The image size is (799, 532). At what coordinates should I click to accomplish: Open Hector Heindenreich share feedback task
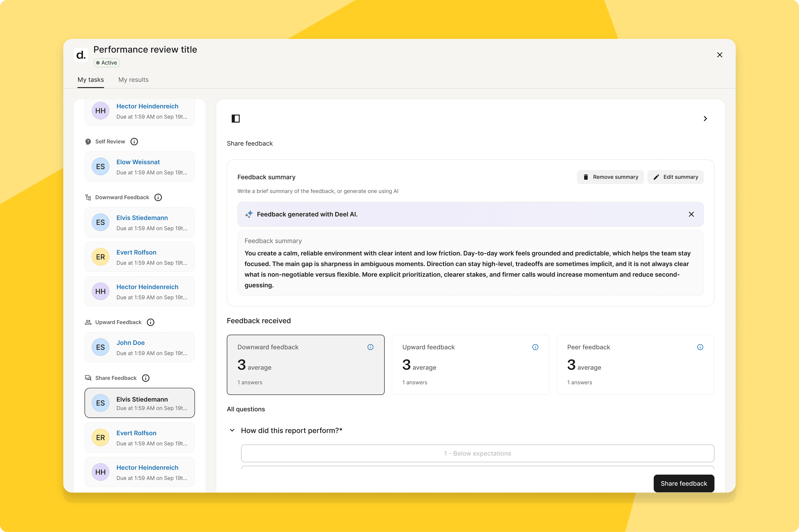(140, 472)
